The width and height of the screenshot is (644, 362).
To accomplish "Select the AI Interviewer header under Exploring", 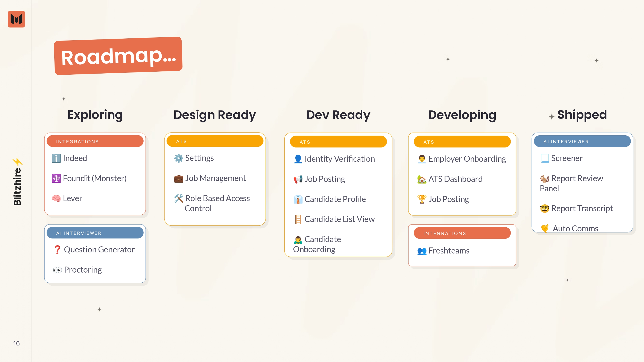I will click(95, 233).
